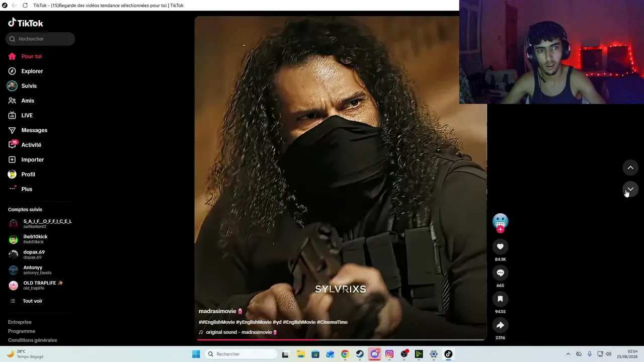Open the Programme footer link
Viewport: 644px width, 362px height.
[x=22, y=331]
